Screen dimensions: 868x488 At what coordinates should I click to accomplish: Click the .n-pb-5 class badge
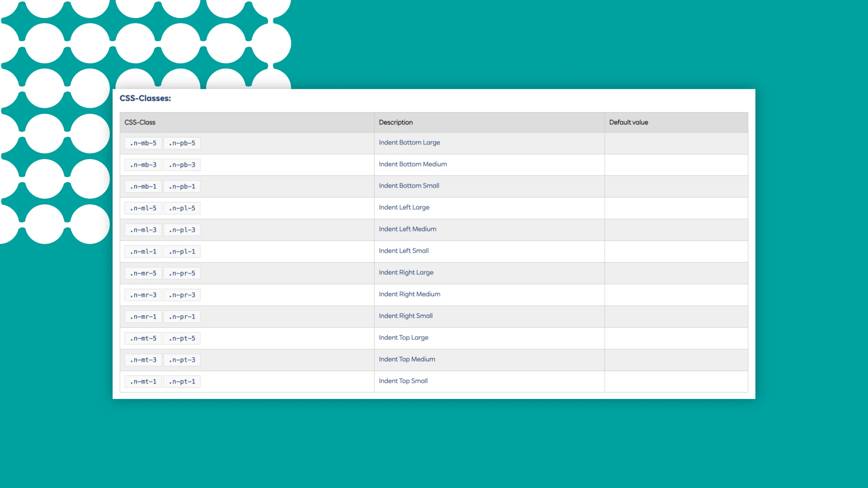point(182,143)
